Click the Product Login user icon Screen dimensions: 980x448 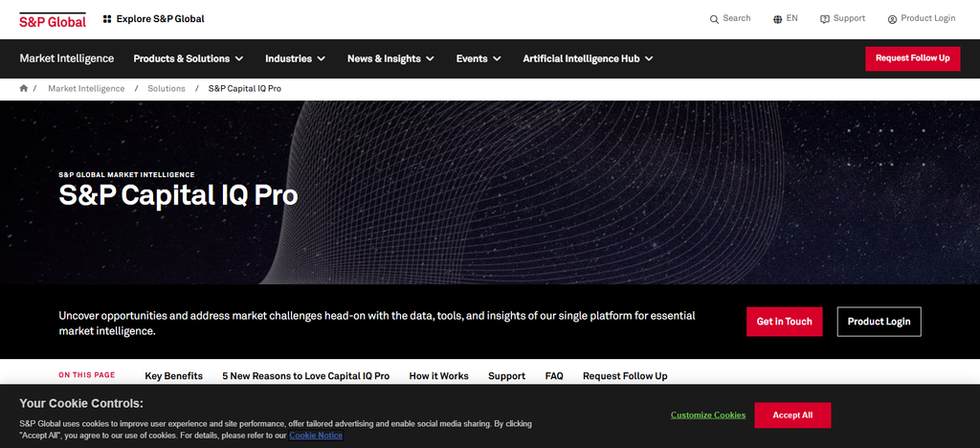(x=893, y=19)
